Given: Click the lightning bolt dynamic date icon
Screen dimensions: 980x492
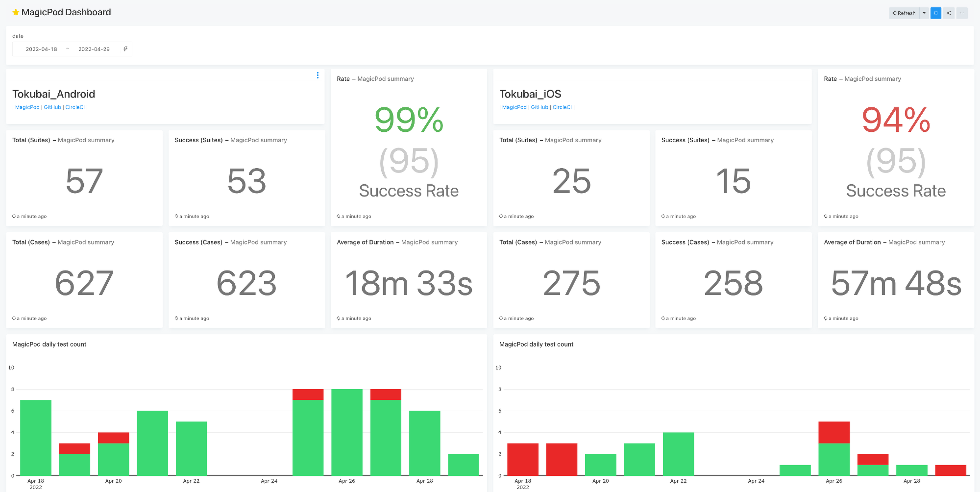Looking at the screenshot, I should (125, 49).
